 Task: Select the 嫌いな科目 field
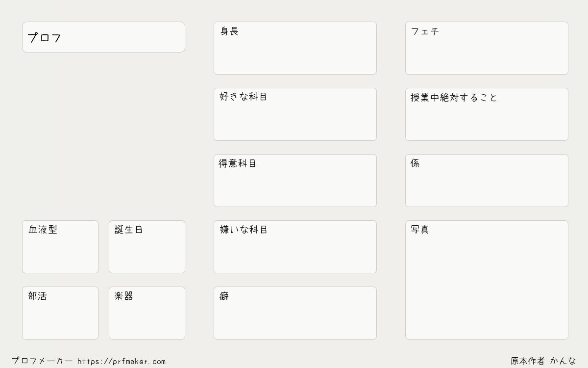(x=295, y=247)
